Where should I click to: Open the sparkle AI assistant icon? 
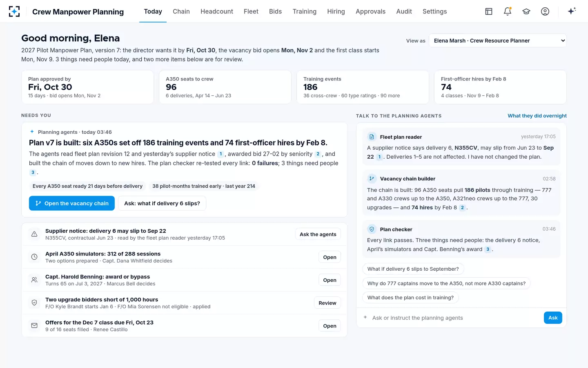point(572,11)
